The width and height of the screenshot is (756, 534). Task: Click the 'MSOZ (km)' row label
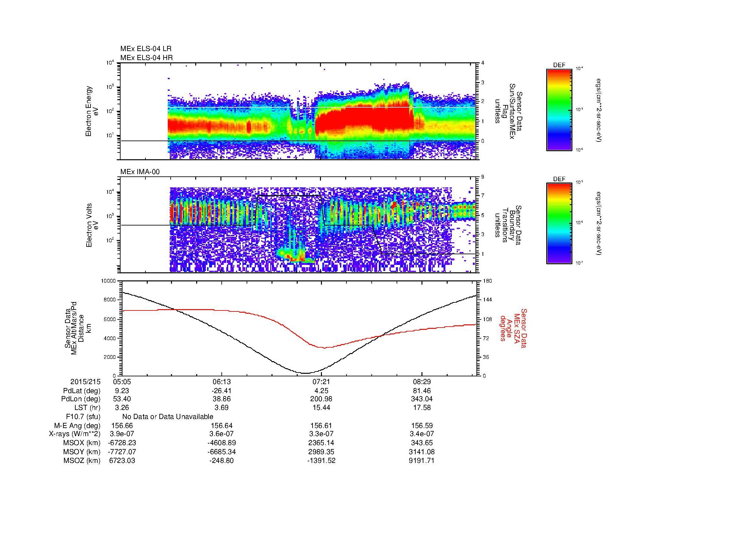(x=82, y=461)
